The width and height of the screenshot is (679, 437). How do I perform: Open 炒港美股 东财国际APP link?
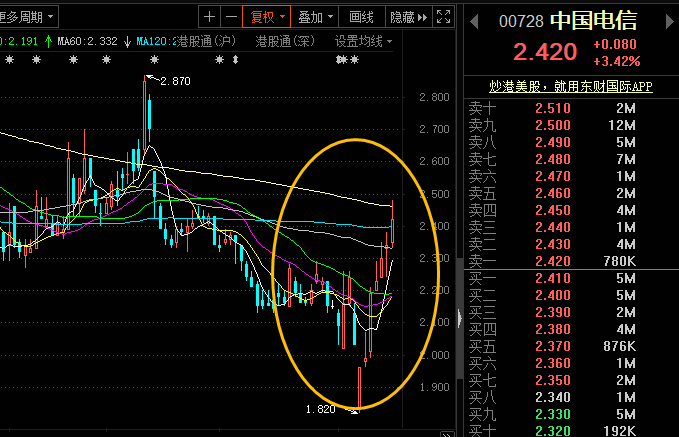coord(571,86)
